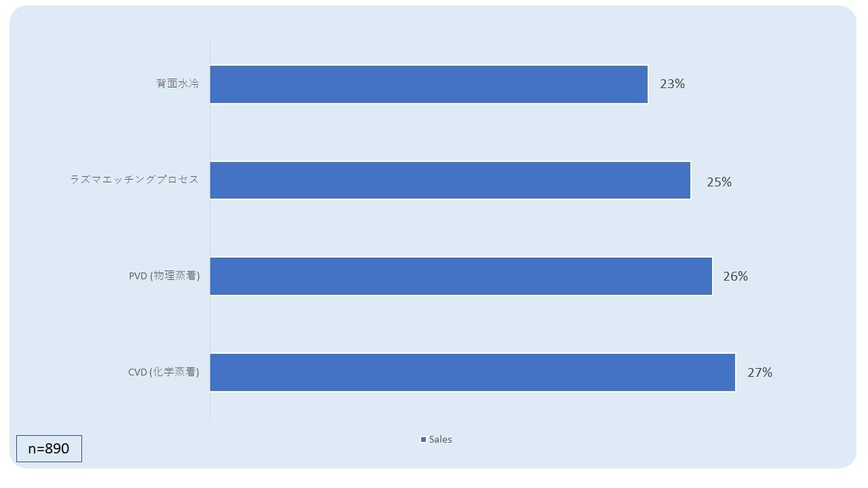This screenshot has width=868, height=488.
Task: Select the vertical category axis line
Action: click(210, 229)
